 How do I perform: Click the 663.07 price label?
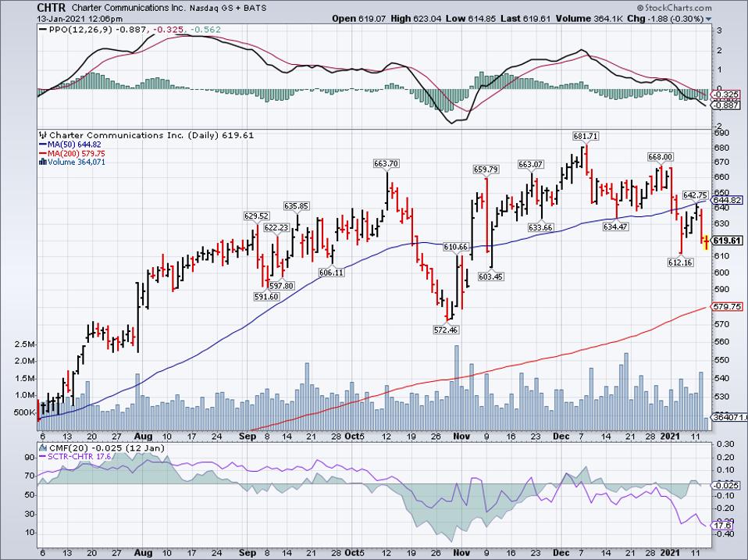tap(531, 165)
